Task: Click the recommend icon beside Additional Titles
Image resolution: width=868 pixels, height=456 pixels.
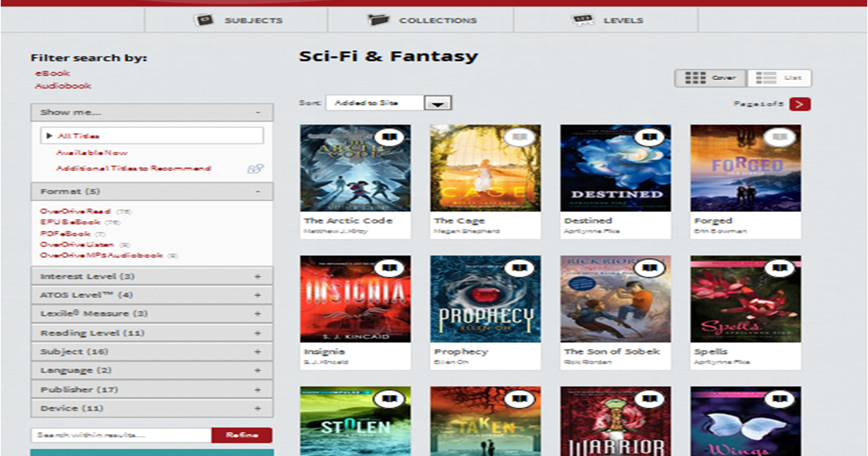Action: tap(255, 169)
